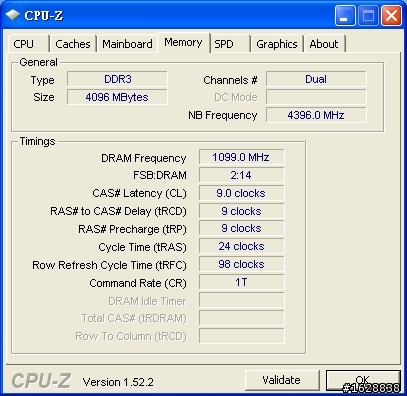Click the General group label

click(38, 62)
